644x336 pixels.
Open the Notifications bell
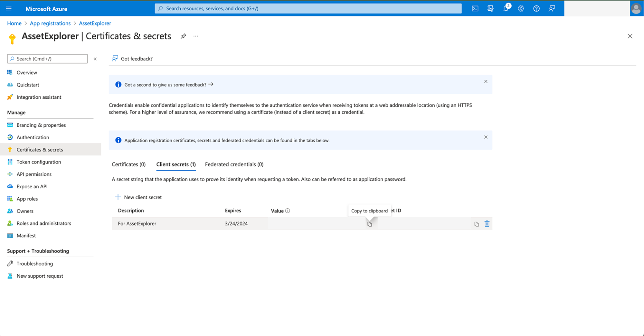[x=506, y=8]
